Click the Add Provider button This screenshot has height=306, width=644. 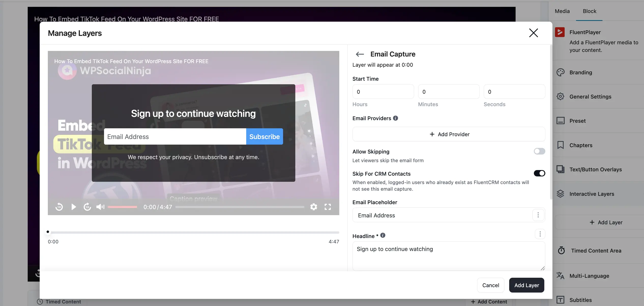click(x=449, y=134)
